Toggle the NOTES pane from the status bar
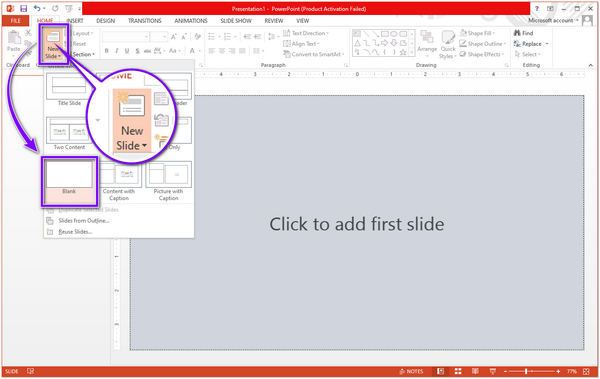This screenshot has height=379, width=600. [411, 371]
